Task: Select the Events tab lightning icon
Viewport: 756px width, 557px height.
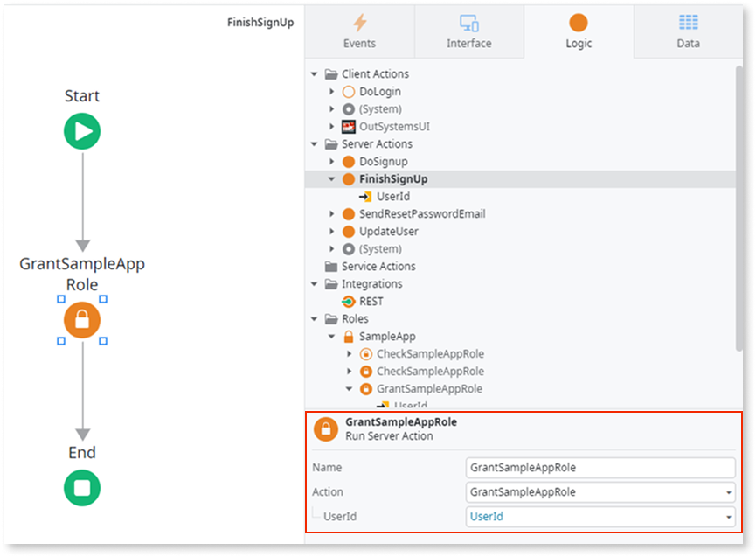Action: pos(358,24)
